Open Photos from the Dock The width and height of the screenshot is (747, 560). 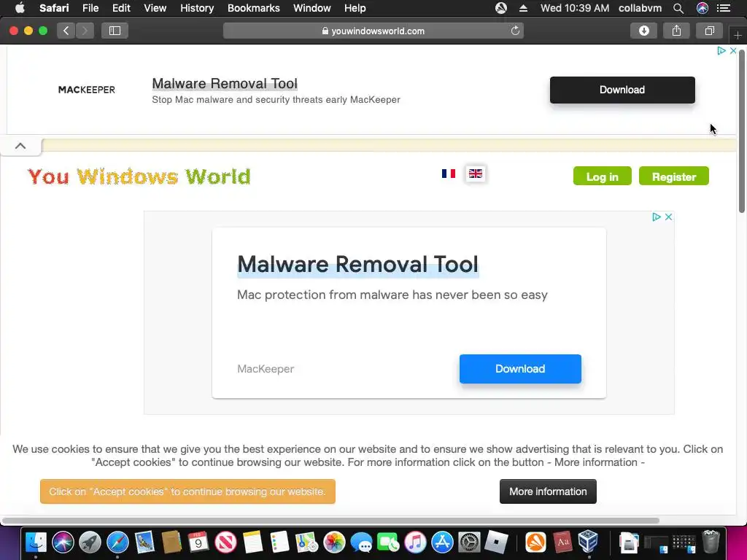[x=334, y=542]
